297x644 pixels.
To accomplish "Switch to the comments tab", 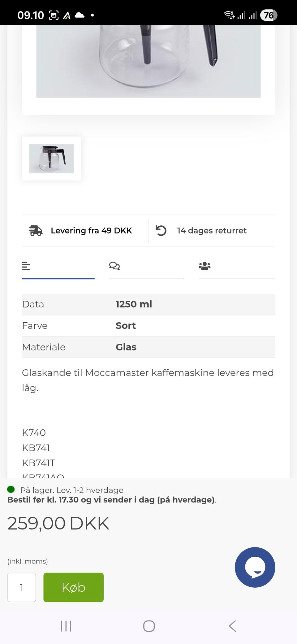I will [x=114, y=266].
